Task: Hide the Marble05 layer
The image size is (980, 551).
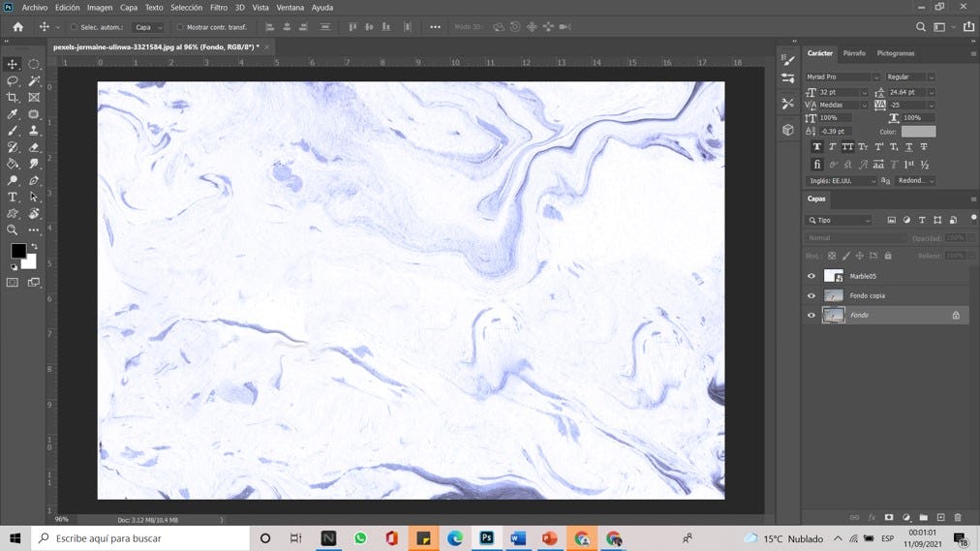Action: click(x=812, y=276)
